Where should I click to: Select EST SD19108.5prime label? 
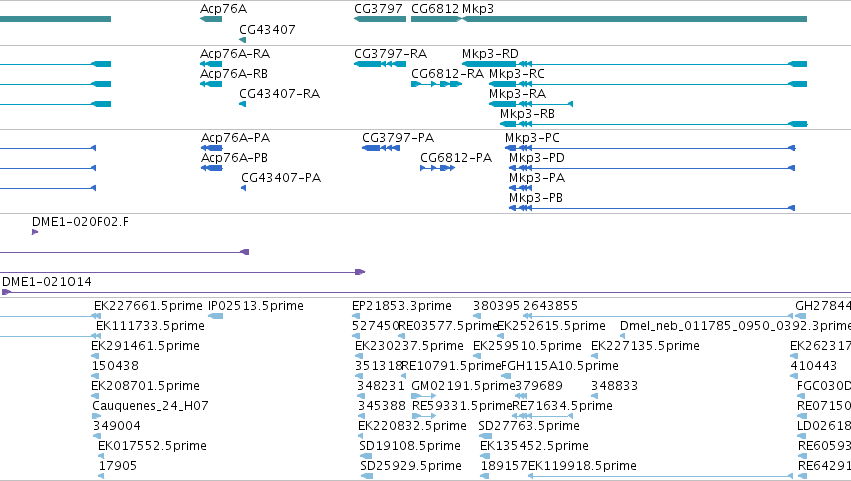[410, 447]
